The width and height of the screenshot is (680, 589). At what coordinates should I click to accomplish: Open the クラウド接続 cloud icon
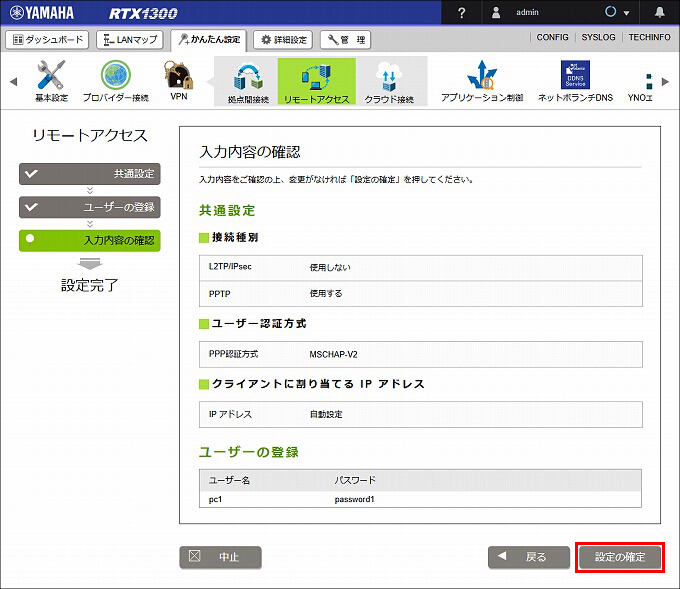pyautogui.click(x=389, y=82)
